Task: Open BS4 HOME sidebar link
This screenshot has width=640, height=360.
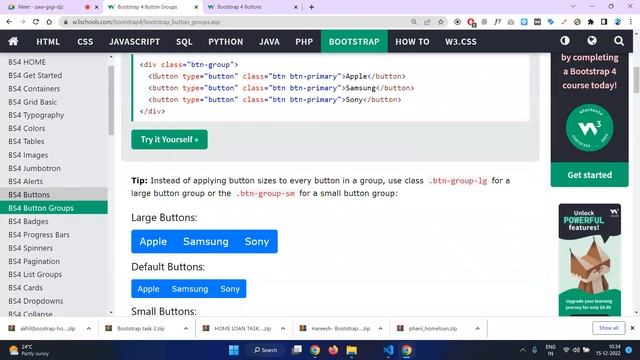Action: point(53,62)
